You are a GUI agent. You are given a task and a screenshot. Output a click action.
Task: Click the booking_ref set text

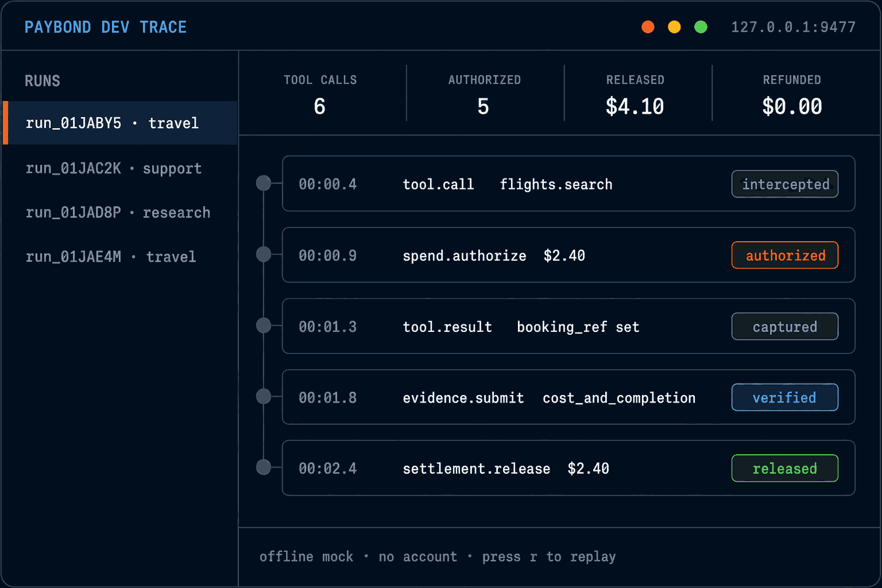click(x=578, y=327)
